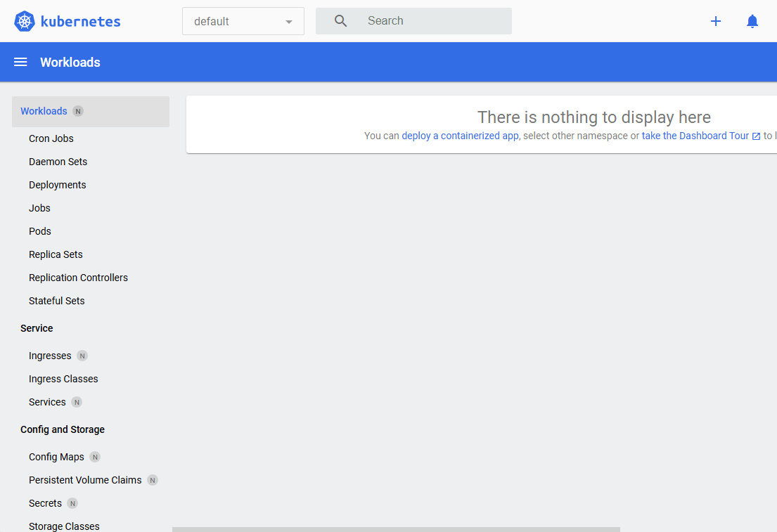The width and height of the screenshot is (777, 532).
Task: Click the external-link icon after Dashboard Tour
Action: point(756,136)
